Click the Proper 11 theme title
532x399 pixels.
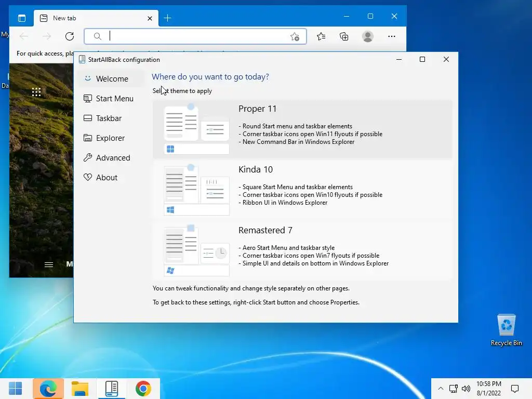[x=257, y=109]
